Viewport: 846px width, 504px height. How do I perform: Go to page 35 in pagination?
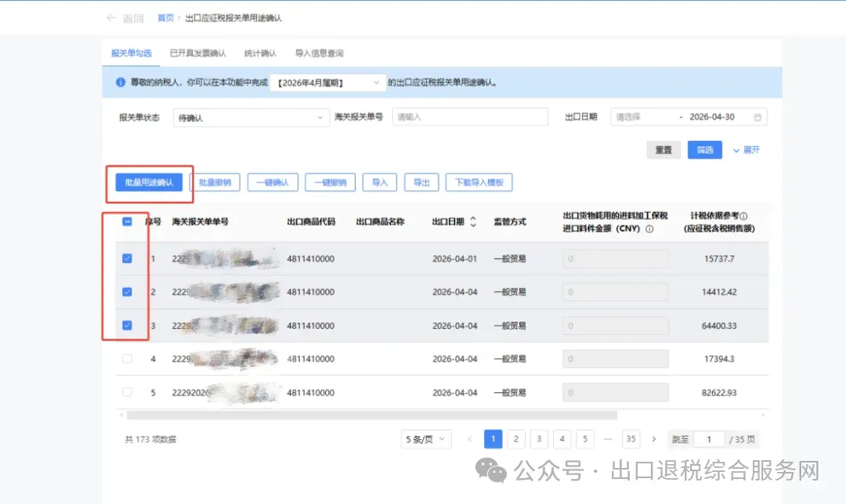pyautogui.click(x=631, y=439)
